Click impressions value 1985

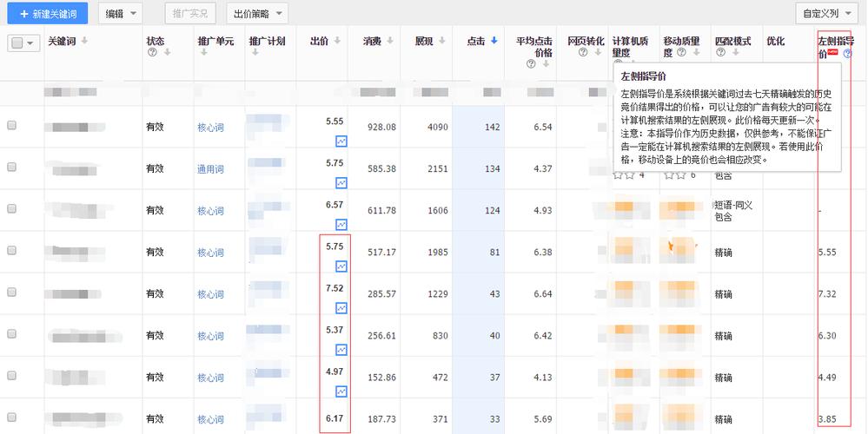tap(437, 252)
